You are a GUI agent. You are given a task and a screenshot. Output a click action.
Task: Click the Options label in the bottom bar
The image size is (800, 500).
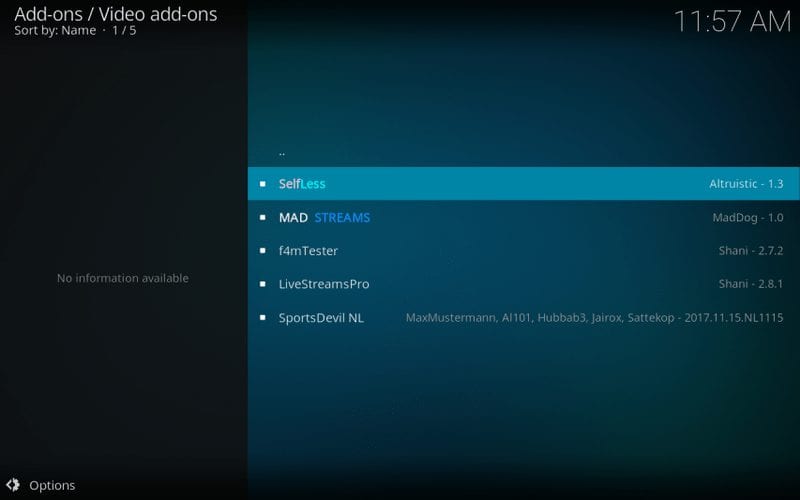point(52,485)
